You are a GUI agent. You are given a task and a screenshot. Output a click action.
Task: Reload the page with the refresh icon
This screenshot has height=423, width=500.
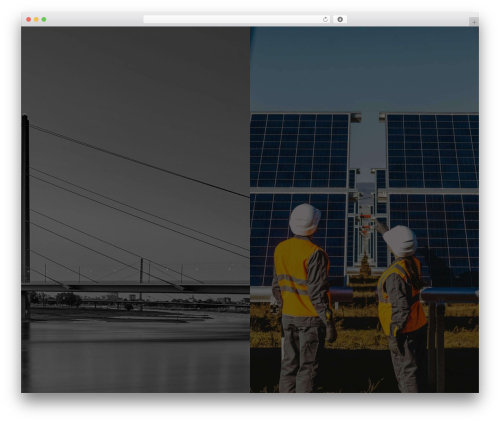pos(325,20)
